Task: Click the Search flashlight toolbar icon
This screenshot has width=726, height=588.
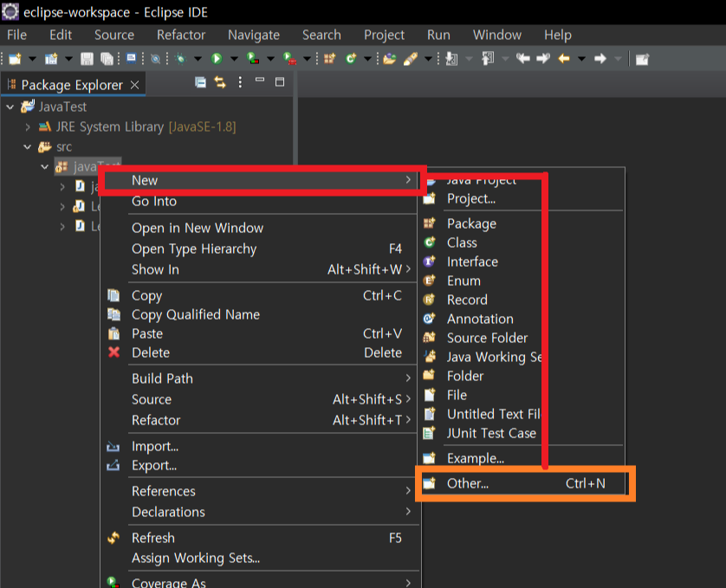Action: click(411, 59)
